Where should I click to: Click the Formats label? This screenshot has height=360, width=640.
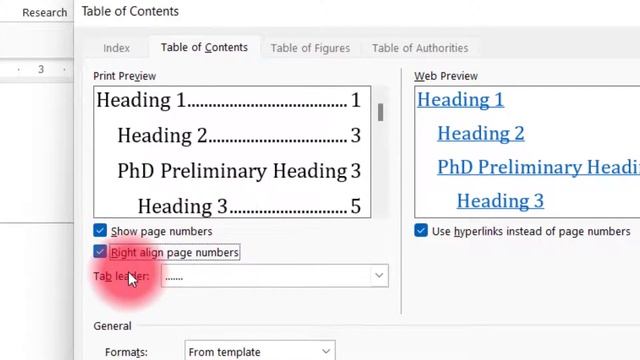point(126,352)
